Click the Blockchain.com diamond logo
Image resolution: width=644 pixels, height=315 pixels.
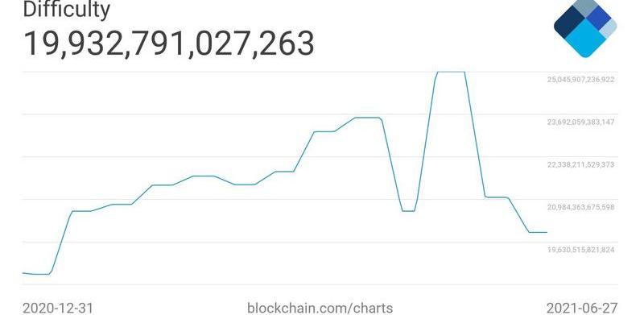pos(585,27)
